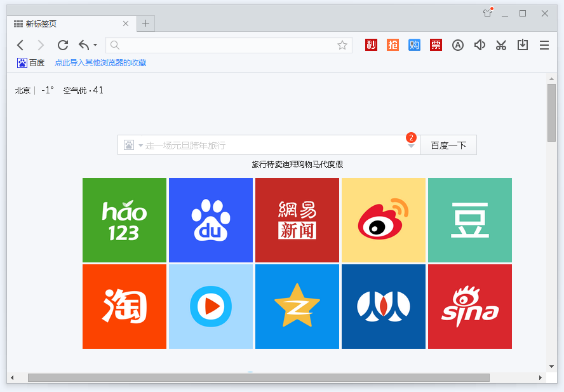Open the Douban 豆 tile

(x=470, y=220)
